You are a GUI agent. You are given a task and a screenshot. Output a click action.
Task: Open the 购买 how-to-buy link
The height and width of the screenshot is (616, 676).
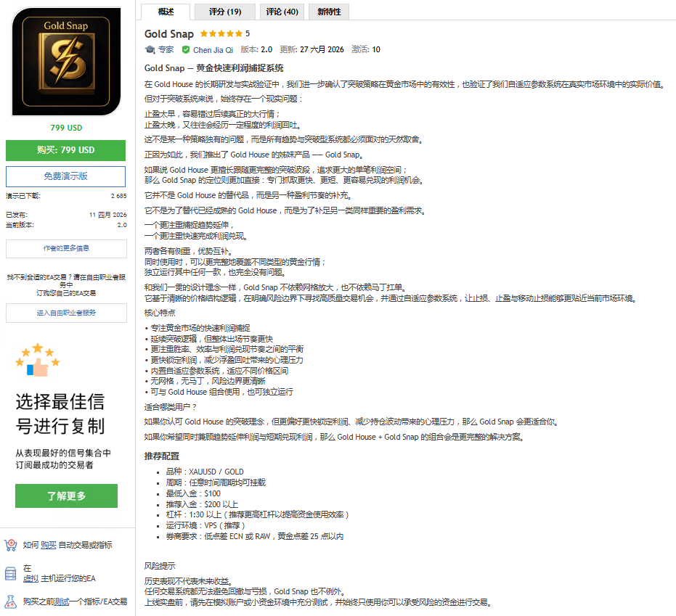coord(48,546)
